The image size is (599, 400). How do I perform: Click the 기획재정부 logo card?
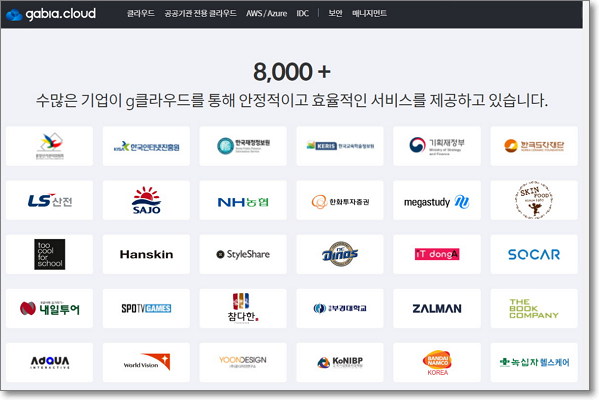click(437, 146)
